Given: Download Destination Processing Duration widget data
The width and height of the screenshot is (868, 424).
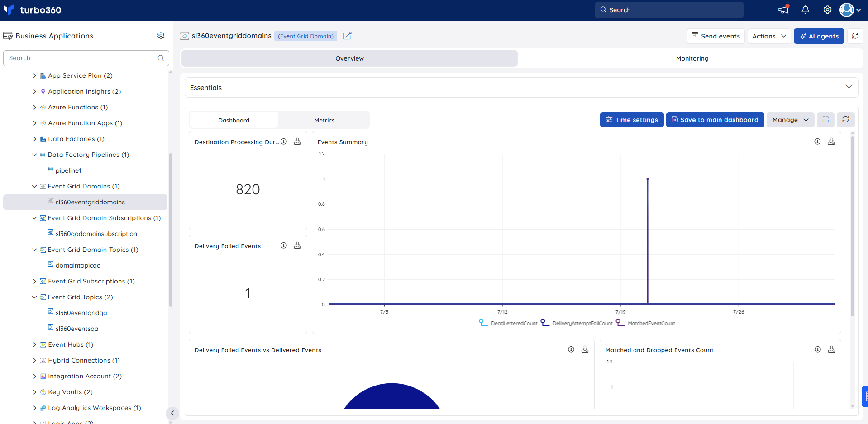Looking at the screenshot, I should pyautogui.click(x=297, y=141).
